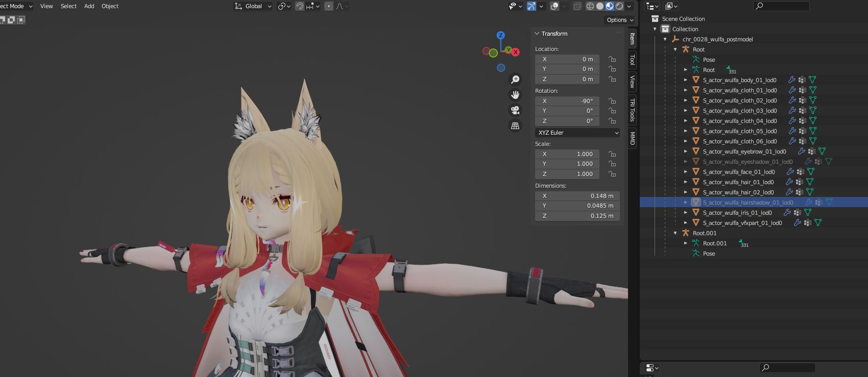868x377 pixels.
Task: Open the Global transform orientation dropdown
Action: [x=253, y=6]
